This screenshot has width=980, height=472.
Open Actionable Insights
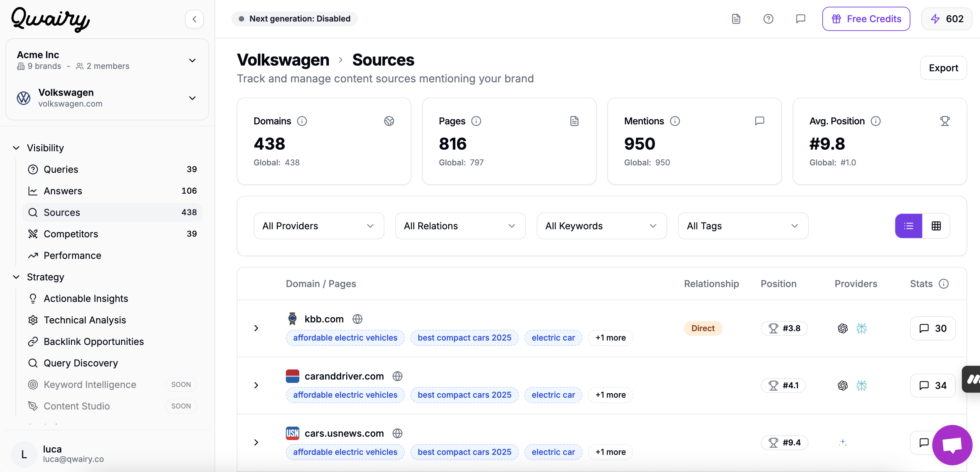[112, 299]
